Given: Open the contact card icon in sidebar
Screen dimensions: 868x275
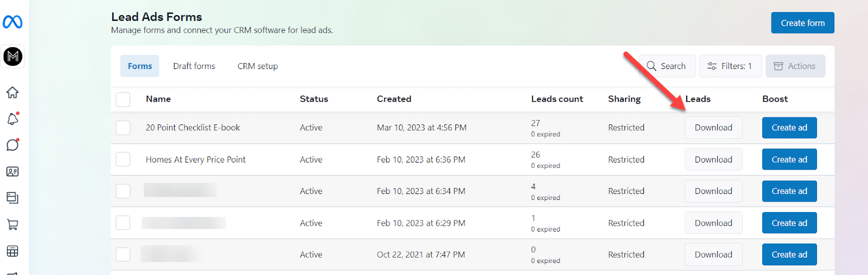Looking at the screenshot, I should (12, 172).
